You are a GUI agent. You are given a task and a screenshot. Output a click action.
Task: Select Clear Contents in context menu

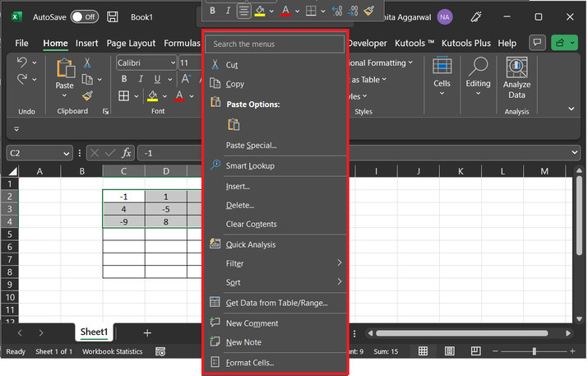pos(275,224)
